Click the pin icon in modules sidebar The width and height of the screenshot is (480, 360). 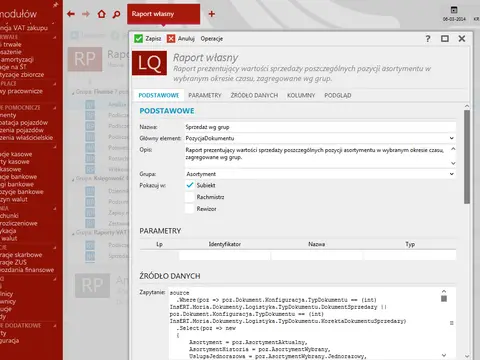(x=56, y=5)
